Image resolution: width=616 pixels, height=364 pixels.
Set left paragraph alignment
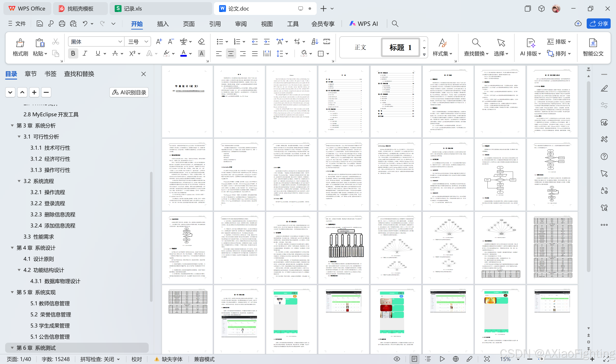tap(218, 53)
